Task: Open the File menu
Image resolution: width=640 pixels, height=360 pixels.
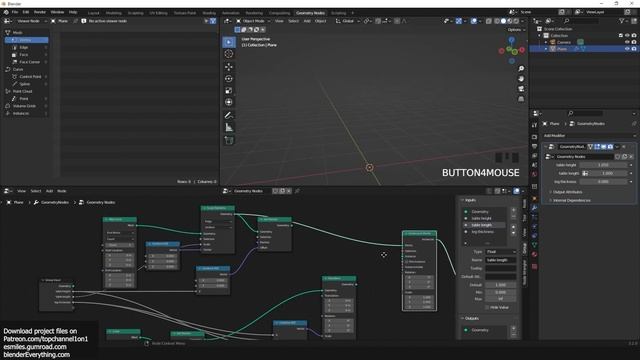Action: pos(15,12)
